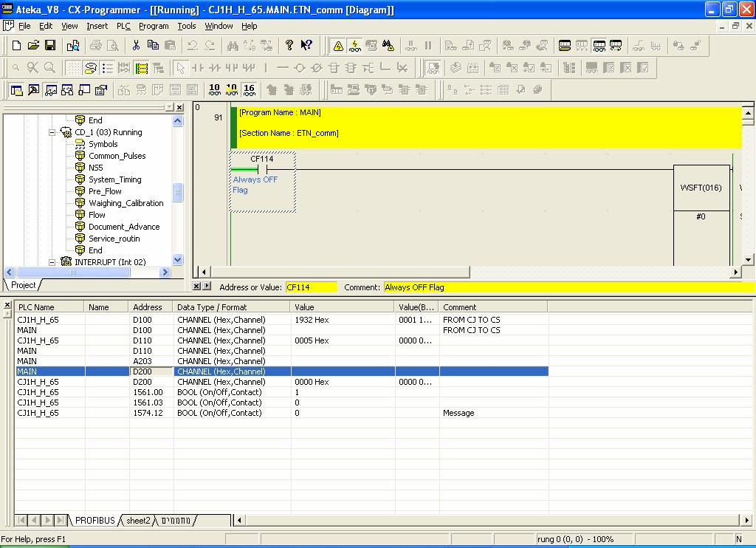
Task: Select the Document_Advance section
Action: point(124,227)
